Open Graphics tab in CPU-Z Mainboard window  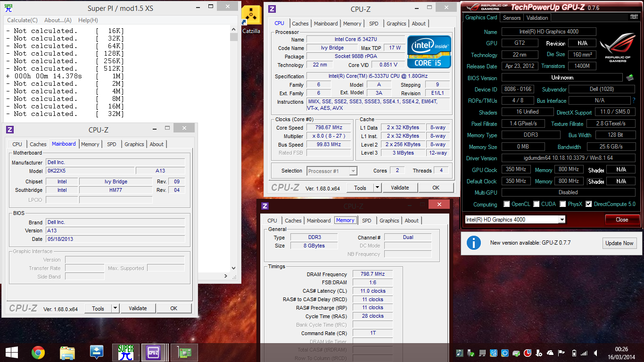coord(134,144)
